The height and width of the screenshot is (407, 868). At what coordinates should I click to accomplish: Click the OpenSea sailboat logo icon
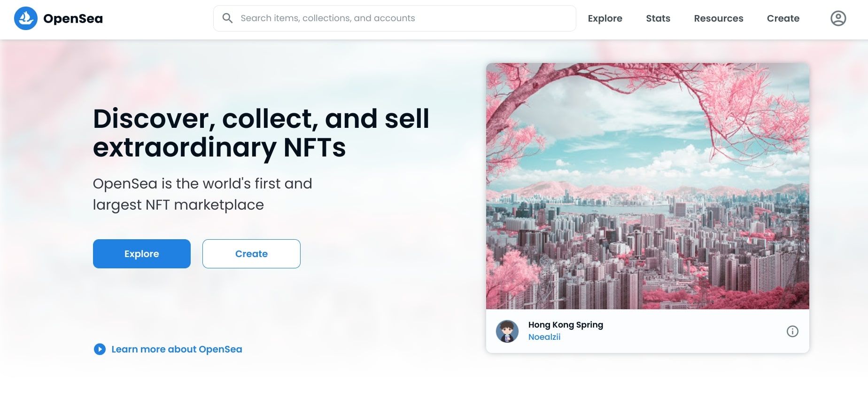[x=26, y=18]
